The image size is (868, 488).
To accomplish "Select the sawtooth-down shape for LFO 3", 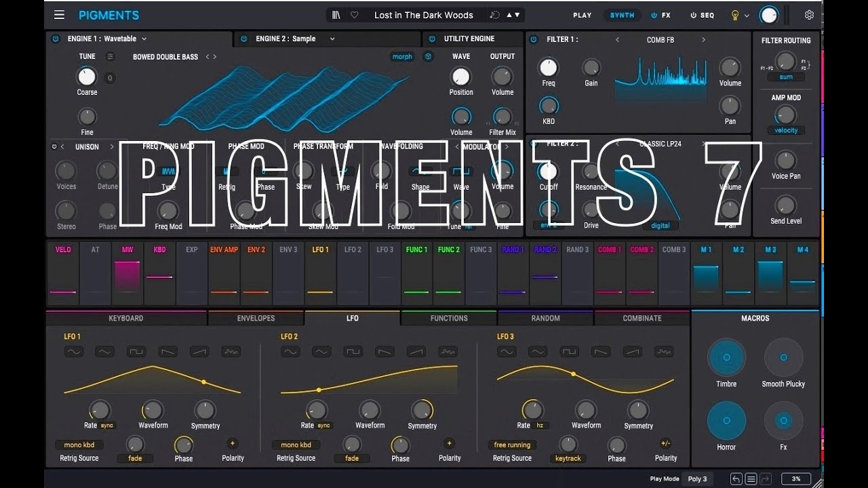I will tap(600, 352).
